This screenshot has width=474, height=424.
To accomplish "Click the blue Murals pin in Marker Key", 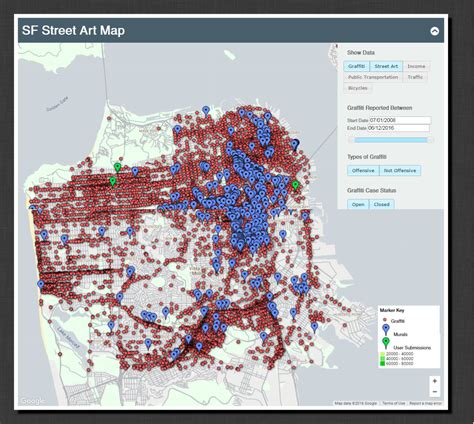I will (386, 330).
